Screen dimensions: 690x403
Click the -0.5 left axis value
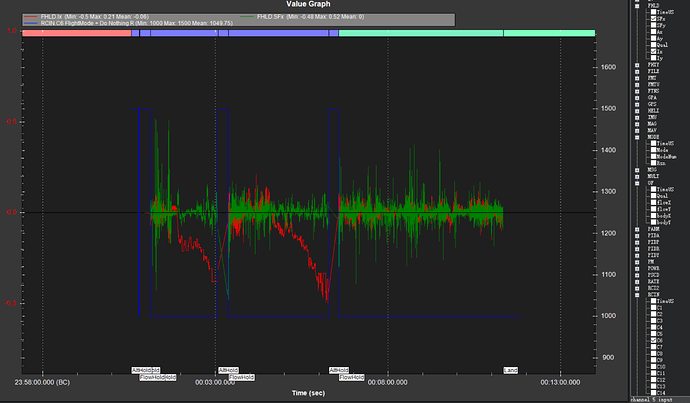(x=11, y=303)
